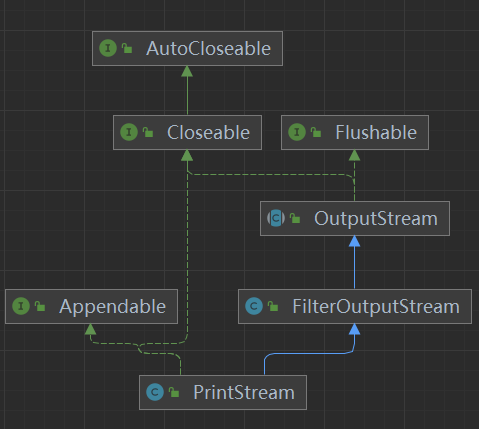Select the PrintStream node label
479x429 pixels.
pyautogui.click(x=244, y=392)
